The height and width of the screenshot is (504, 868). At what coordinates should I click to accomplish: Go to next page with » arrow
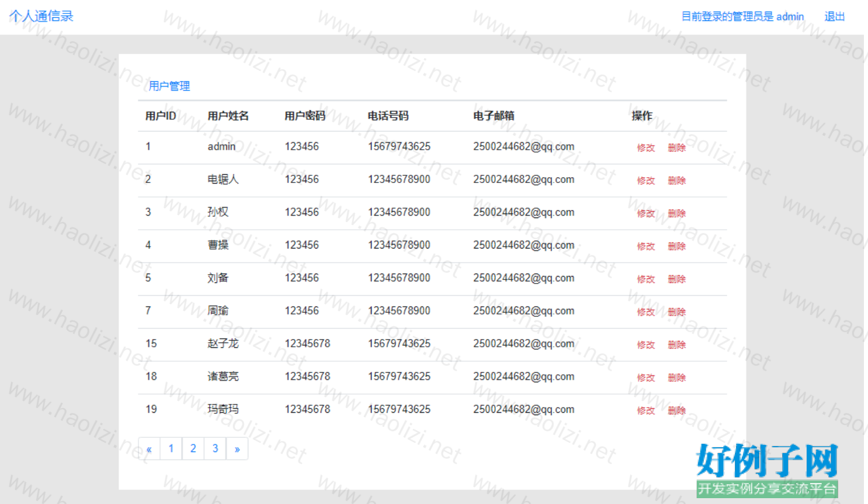coord(237,449)
